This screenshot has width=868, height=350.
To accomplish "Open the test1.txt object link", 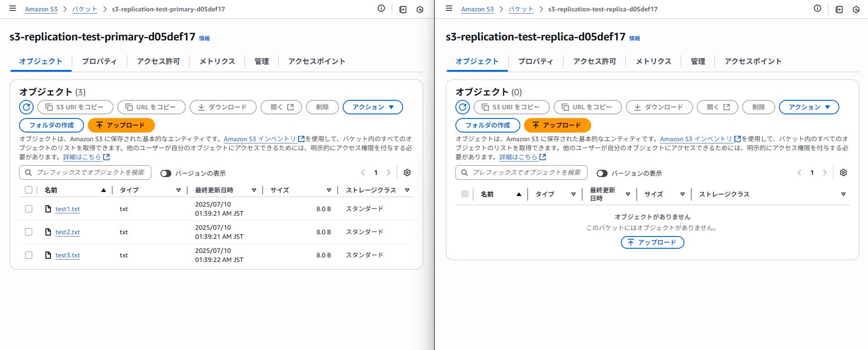I will pyautogui.click(x=67, y=209).
